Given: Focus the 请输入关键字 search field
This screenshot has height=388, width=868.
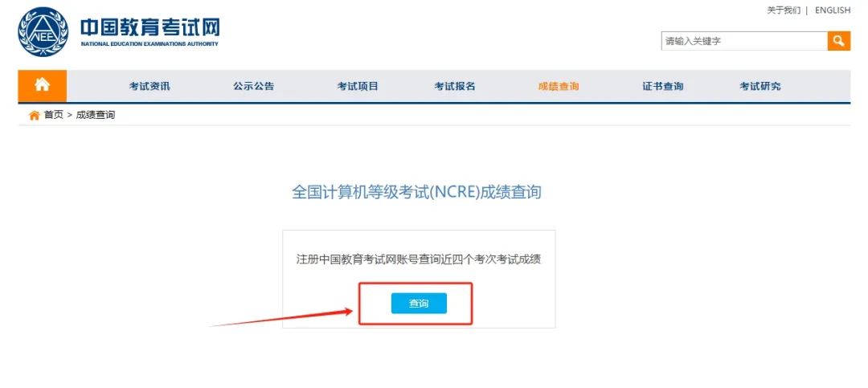Looking at the screenshot, I should 744,41.
